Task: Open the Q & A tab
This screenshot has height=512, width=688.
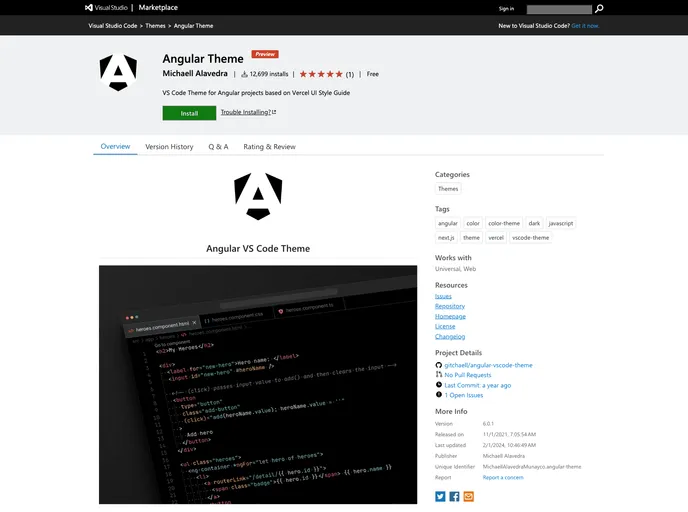Action: [x=218, y=147]
